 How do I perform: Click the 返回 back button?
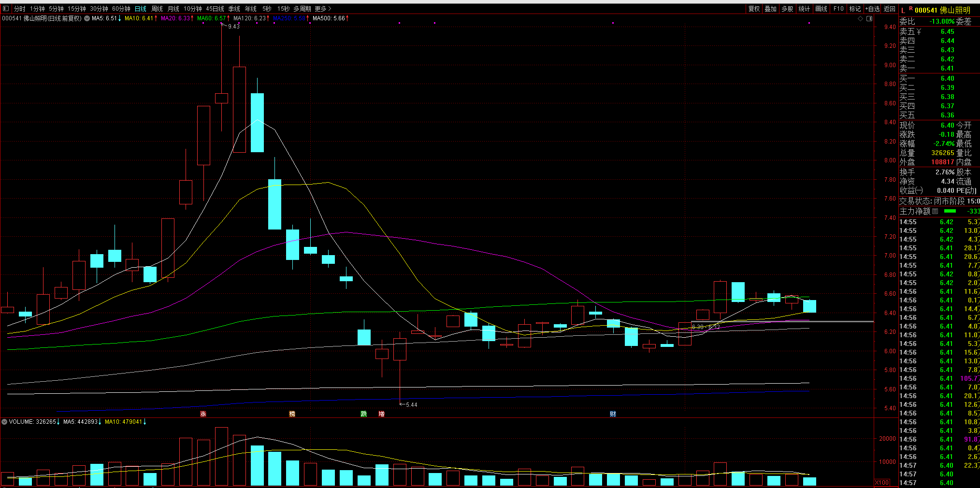(x=890, y=9)
